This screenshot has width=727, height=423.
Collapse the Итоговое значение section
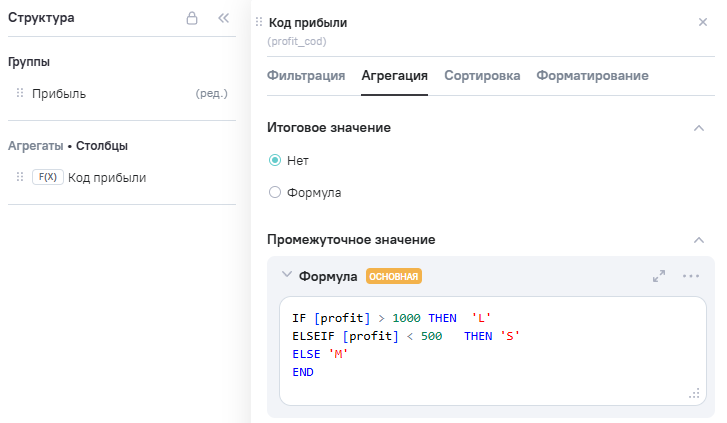698,128
